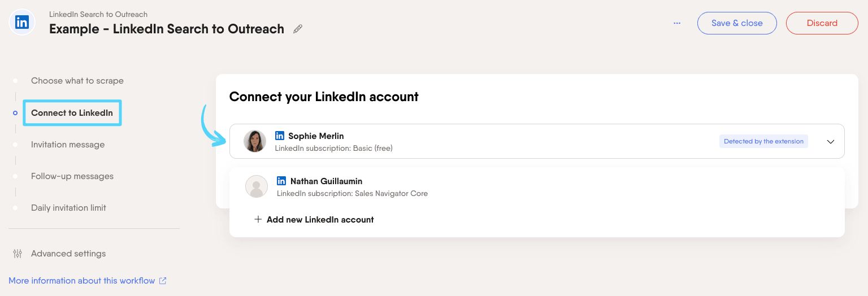Edit the workflow name with pencil icon
This screenshot has width=868, height=296.
[x=298, y=29]
